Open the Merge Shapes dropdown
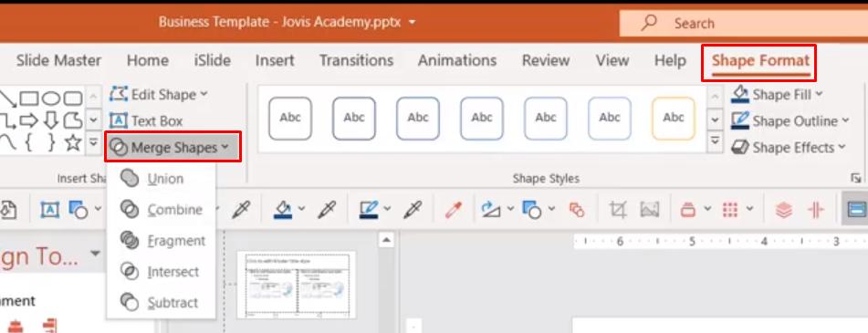The width and height of the screenshot is (868, 333). point(173,147)
